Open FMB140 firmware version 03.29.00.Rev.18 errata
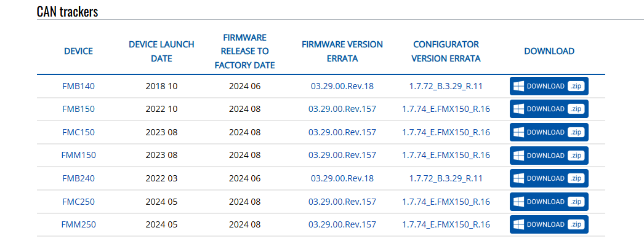This screenshot has width=644, height=249. pos(342,86)
